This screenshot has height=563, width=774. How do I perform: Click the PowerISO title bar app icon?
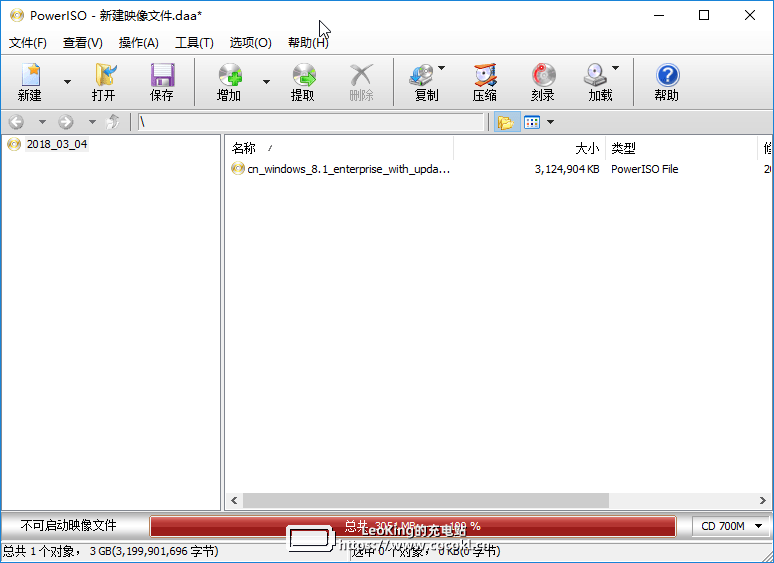[x=17, y=15]
